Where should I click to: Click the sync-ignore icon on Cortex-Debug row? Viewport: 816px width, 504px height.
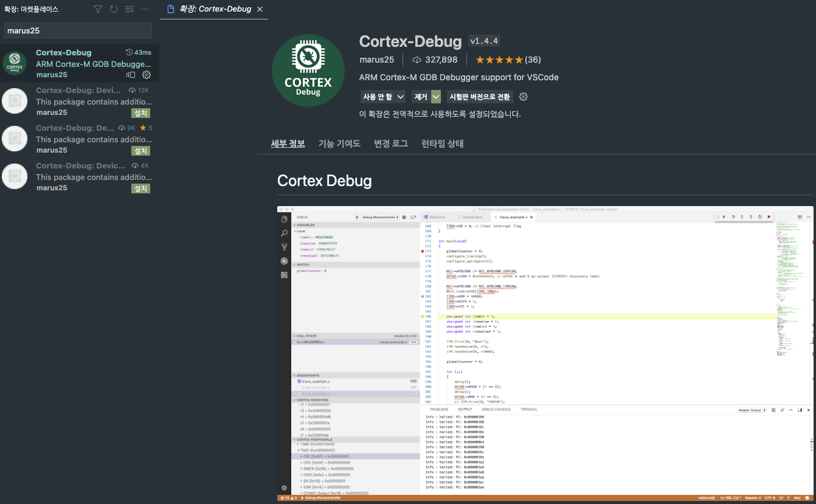click(131, 75)
